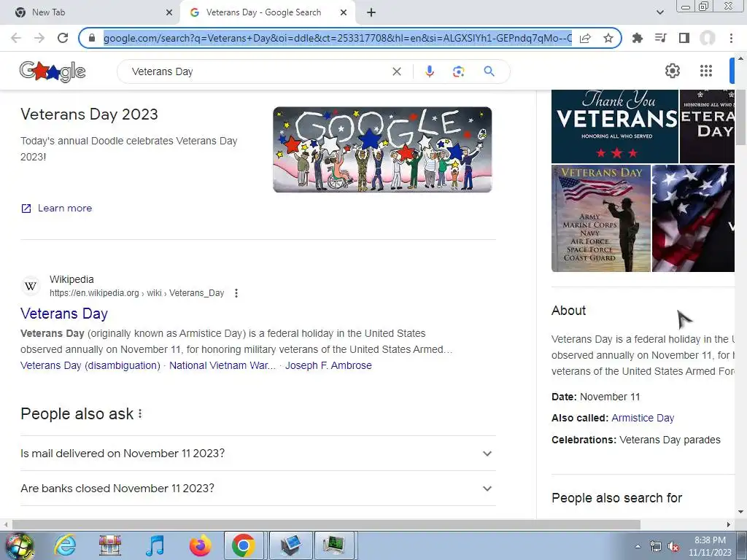Screen dimensions: 747x560
Task: View site info via lock icon
Action: tap(92, 38)
